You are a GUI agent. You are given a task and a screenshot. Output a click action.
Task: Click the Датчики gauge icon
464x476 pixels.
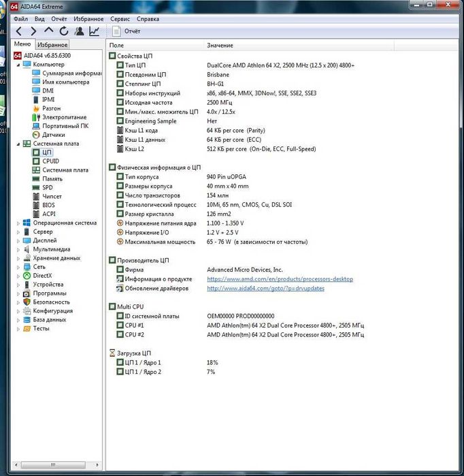pyautogui.click(x=36, y=135)
